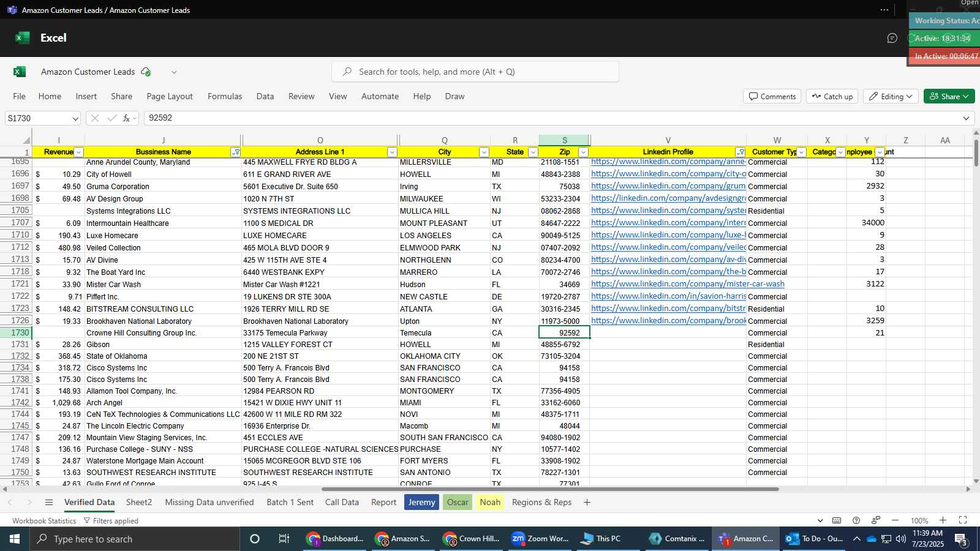Open the help question mark icon in status bar
980x551 pixels.
856,520
